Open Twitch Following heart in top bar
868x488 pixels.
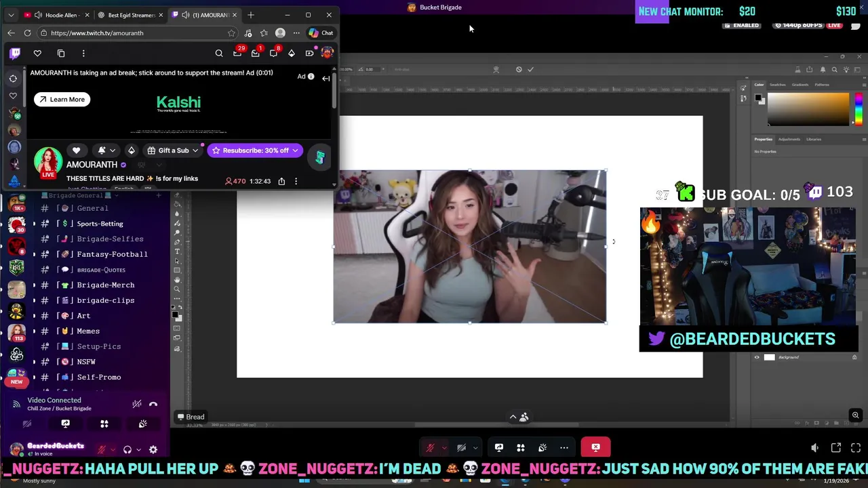point(37,53)
